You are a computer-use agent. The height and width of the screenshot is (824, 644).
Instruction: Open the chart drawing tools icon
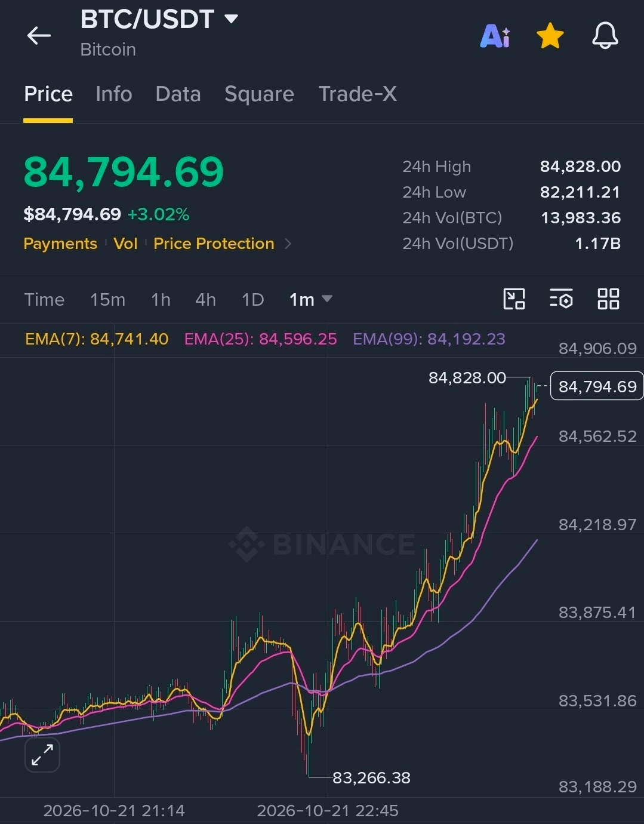tap(514, 299)
